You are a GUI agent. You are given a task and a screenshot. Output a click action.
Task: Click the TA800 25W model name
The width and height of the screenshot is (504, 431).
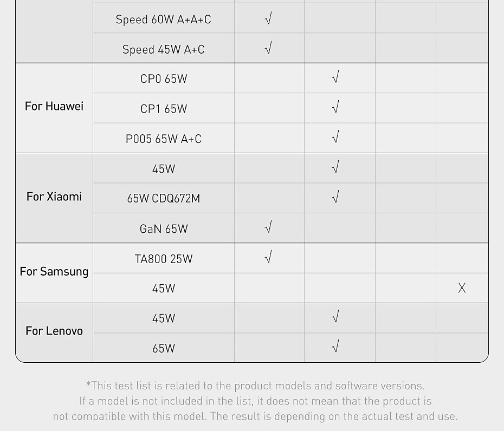point(164,259)
